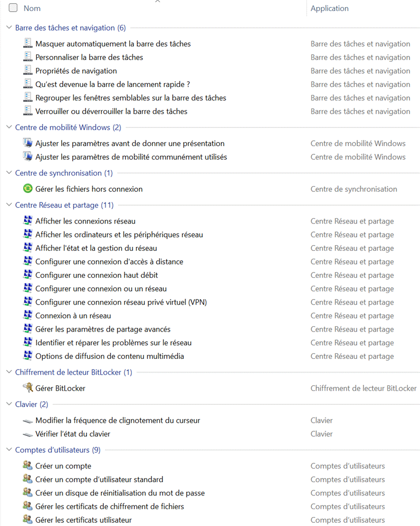
Task: Click the icon for Regrouper les fenêtres semblables
Action: 28,98
